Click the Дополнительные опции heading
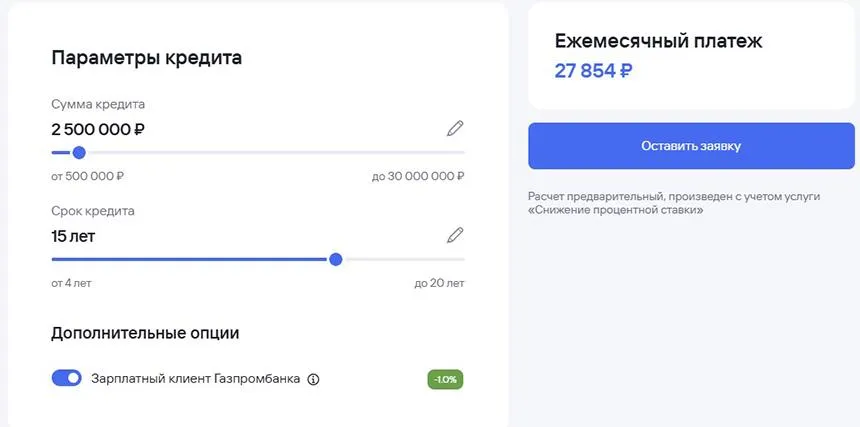860x427 pixels. click(x=145, y=333)
